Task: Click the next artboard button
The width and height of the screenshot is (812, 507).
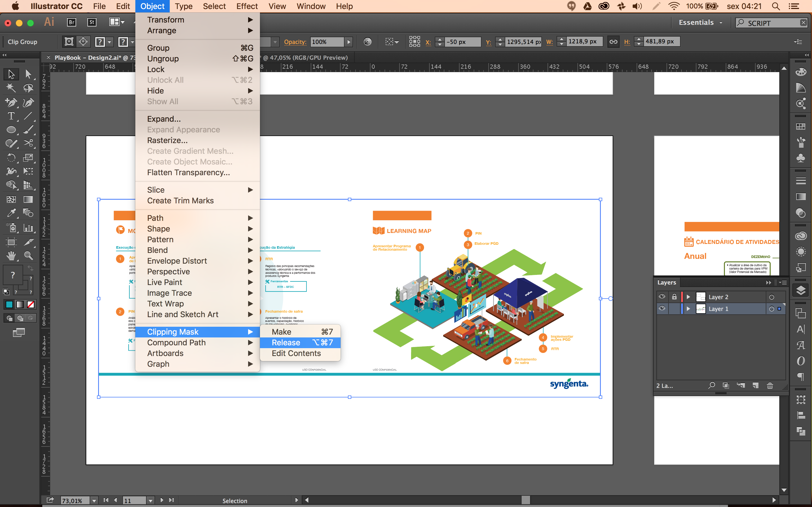Action: (162, 500)
